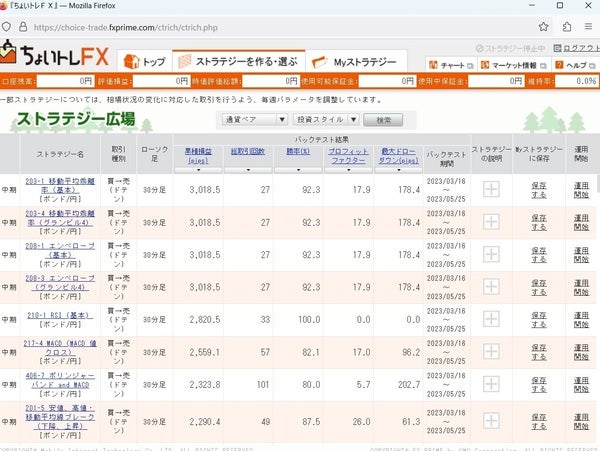The height and width of the screenshot is (451, 600).
Task: Open the マーケット情報 menu item
Action: [514, 65]
